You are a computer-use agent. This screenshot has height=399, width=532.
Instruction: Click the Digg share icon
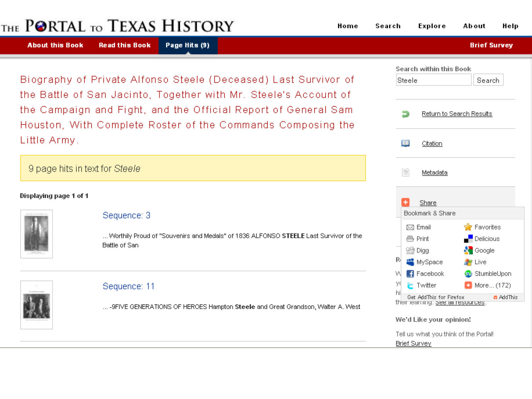pos(410,250)
